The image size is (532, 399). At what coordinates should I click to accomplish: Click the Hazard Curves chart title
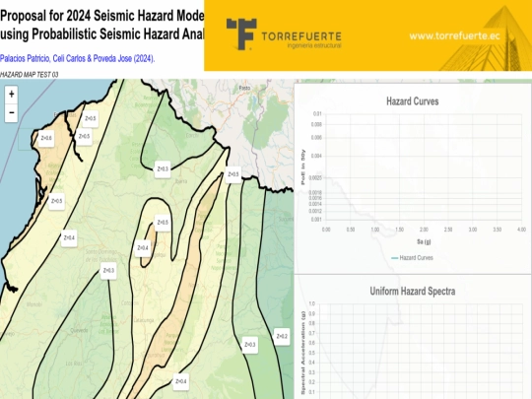coord(412,101)
